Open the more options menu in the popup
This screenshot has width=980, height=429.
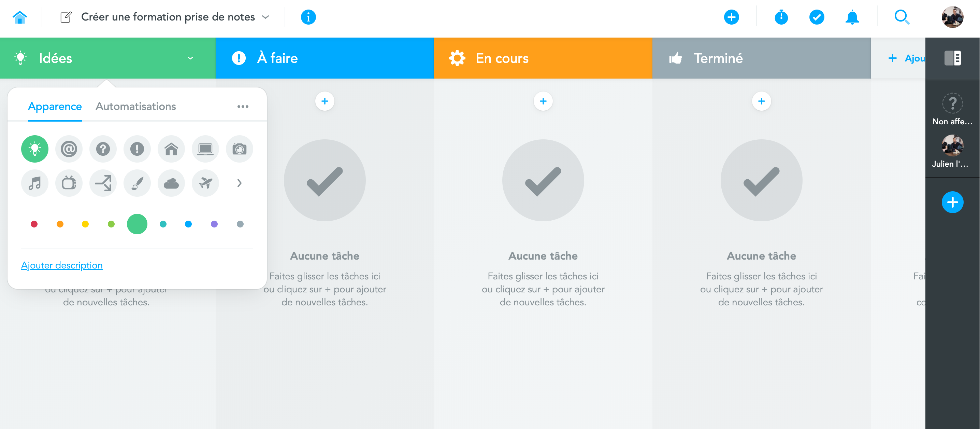(x=243, y=107)
